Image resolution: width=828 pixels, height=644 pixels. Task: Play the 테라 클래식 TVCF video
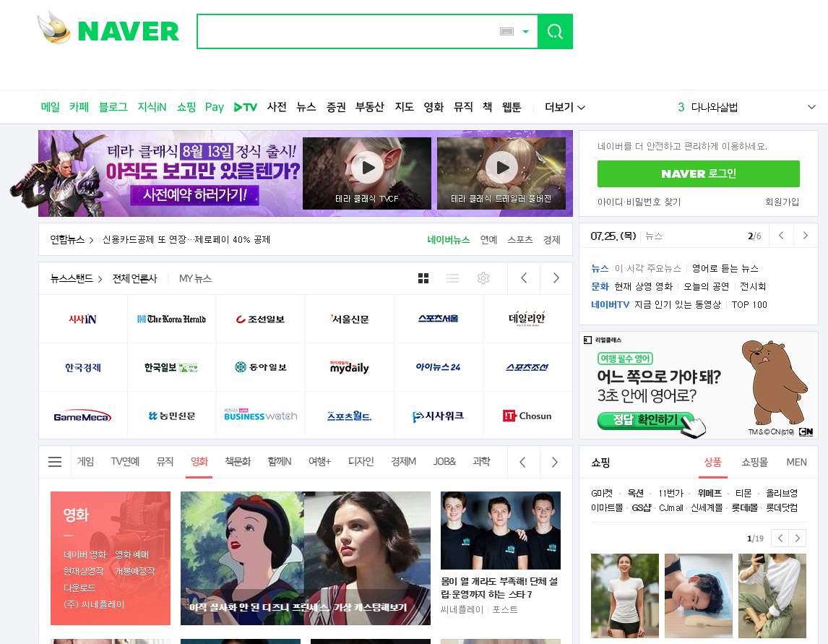(x=367, y=173)
